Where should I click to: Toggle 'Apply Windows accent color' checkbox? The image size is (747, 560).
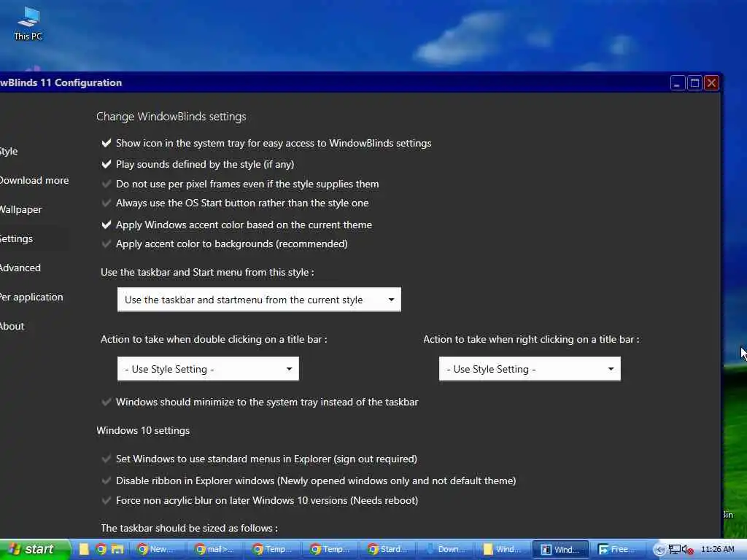[107, 225]
